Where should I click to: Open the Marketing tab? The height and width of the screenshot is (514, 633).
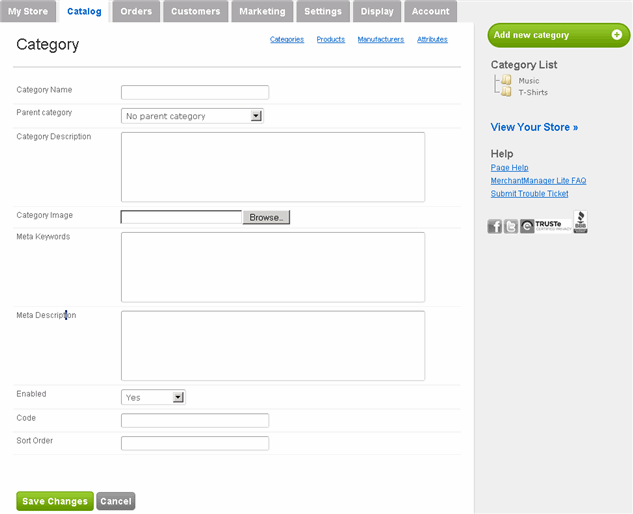tap(262, 11)
